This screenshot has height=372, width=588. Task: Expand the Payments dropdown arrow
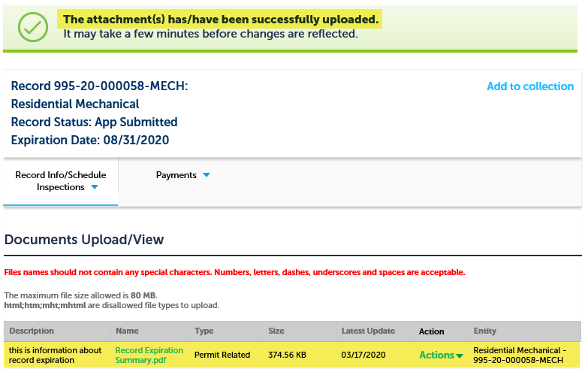pyautogui.click(x=207, y=175)
